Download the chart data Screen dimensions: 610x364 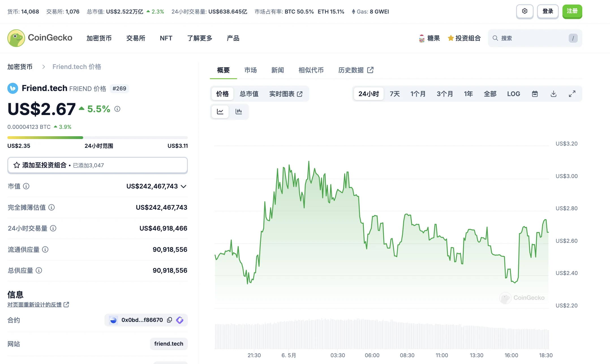[x=553, y=94]
